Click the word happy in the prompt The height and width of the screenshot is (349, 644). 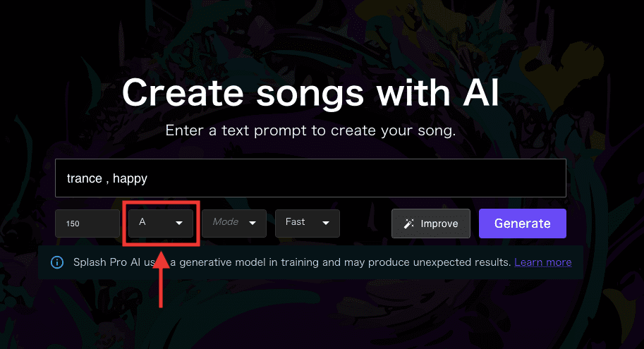[x=130, y=179]
